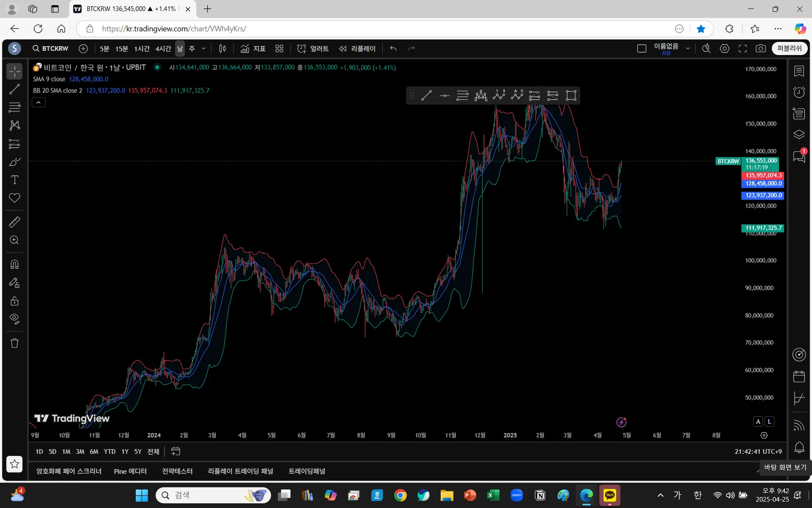This screenshot has width=812, height=508.
Task: Hide all drawings with the eye icon
Action: coord(15,319)
